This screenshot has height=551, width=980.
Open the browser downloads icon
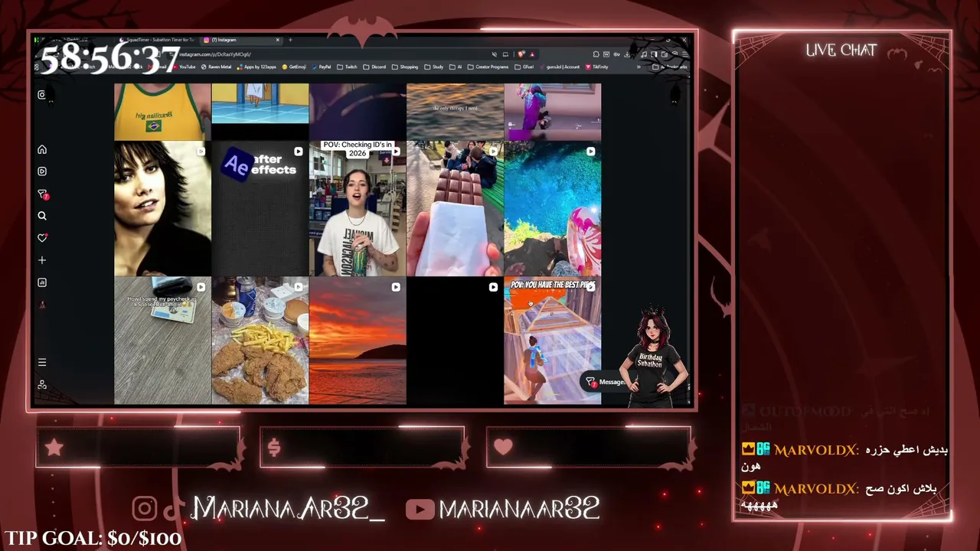pos(627,54)
